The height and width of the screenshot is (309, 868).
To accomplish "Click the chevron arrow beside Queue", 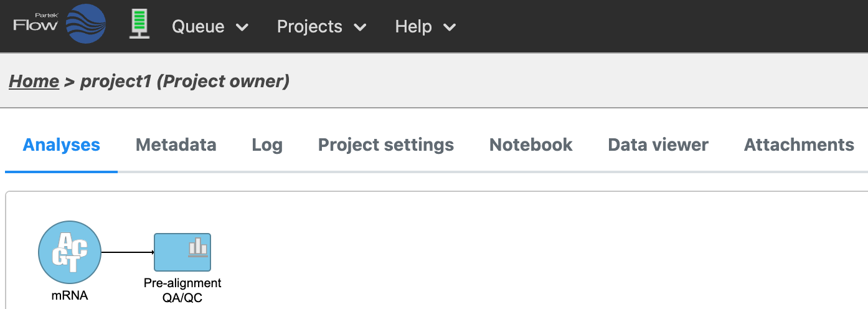I will (242, 27).
